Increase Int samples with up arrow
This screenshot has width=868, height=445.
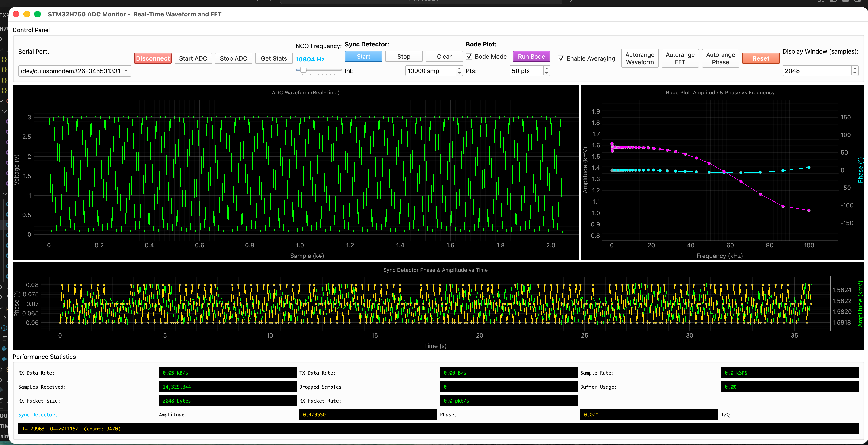tap(459, 69)
